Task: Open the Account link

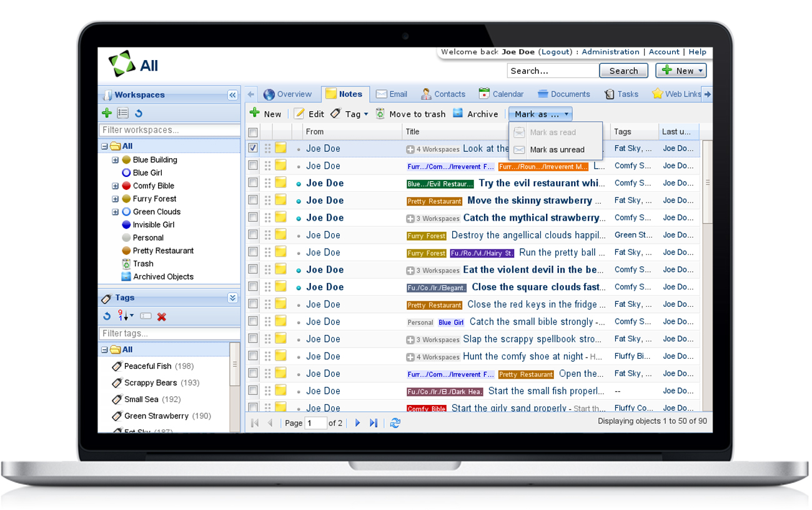Action: [664, 52]
